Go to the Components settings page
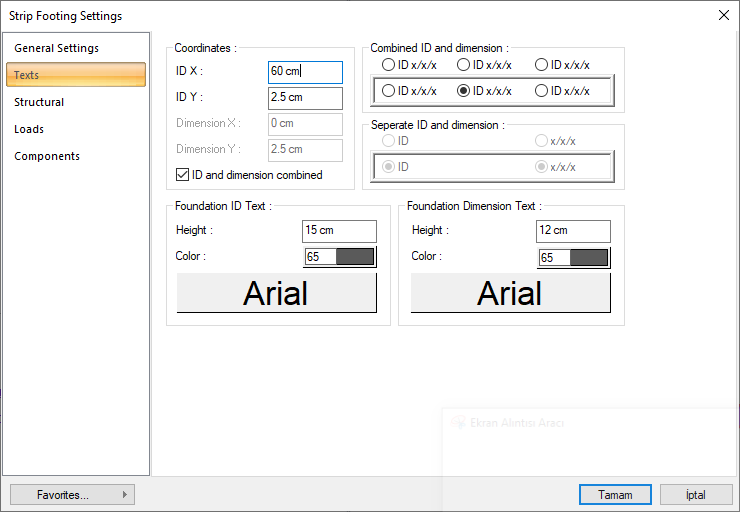Viewport: 740px width, 512px height. pyautogui.click(x=47, y=156)
